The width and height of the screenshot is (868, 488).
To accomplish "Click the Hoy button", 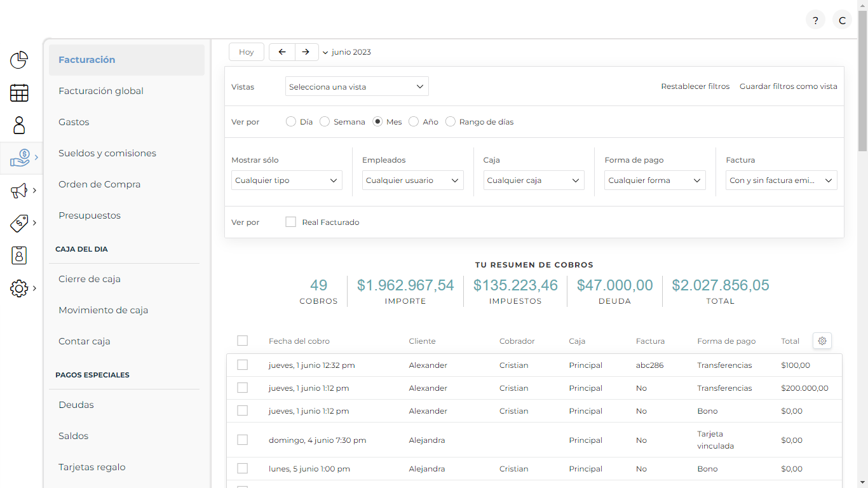I will point(247,52).
